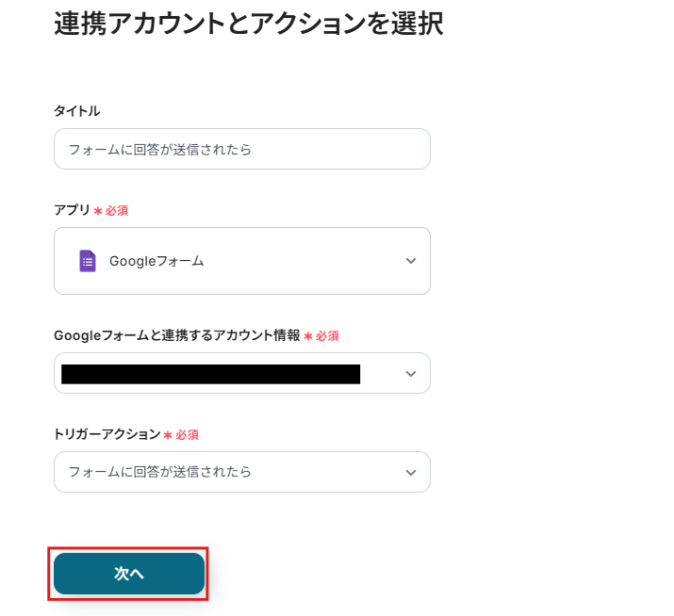Click the アプリ field label
The image size is (674, 616).
[72, 210]
